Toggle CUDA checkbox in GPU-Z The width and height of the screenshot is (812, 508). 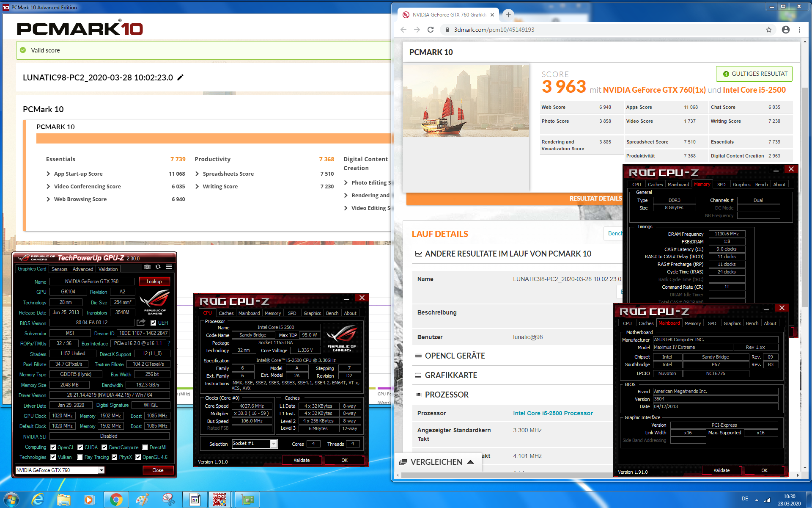80,447
